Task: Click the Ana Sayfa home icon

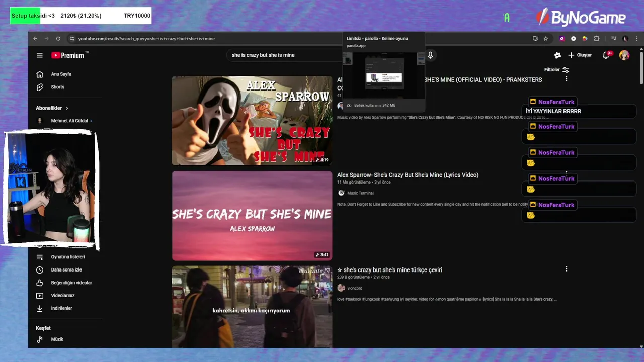Action: [x=40, y=74]
